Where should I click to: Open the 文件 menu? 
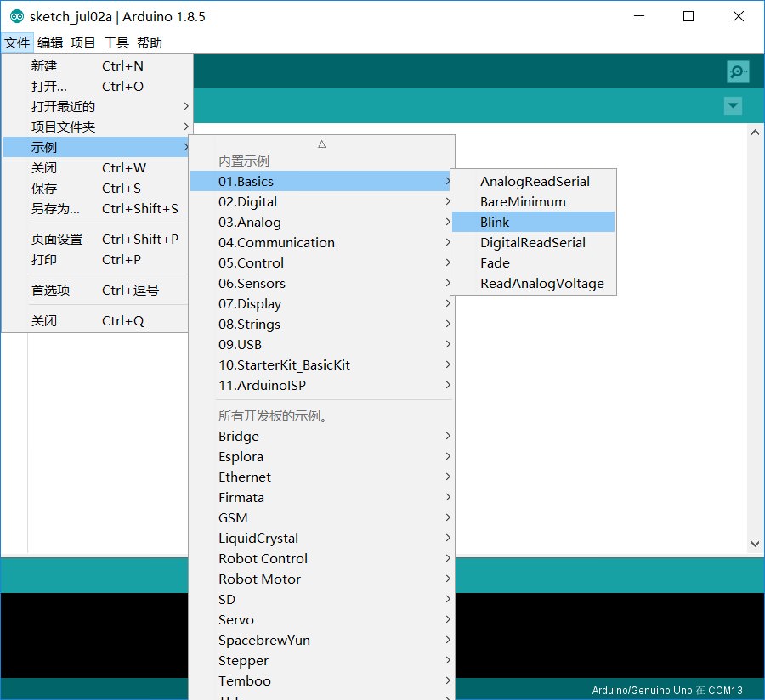pos(17,42)
